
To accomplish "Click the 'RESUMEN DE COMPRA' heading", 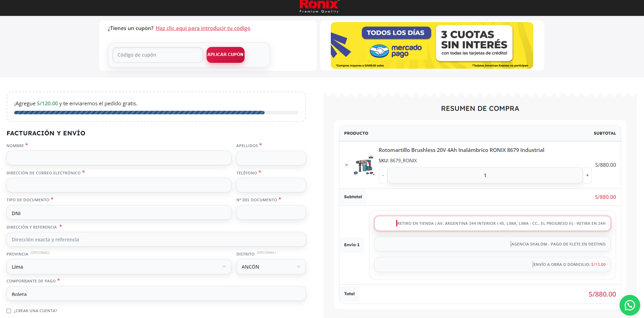I will 480,109.
